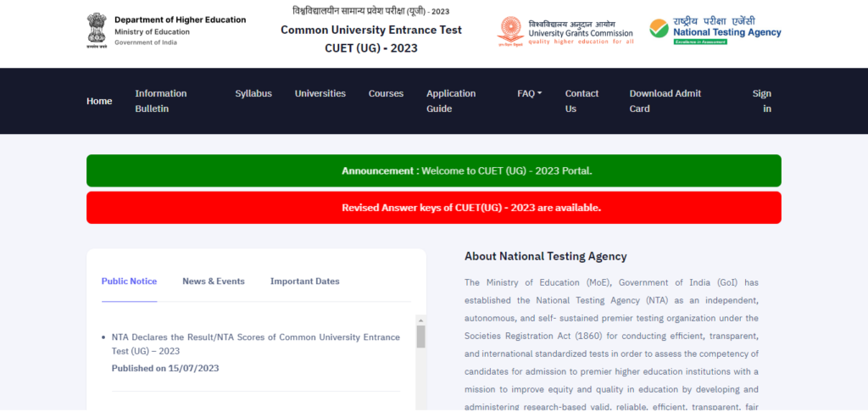
Task: Click Download Admit Card
Action: 665,101
